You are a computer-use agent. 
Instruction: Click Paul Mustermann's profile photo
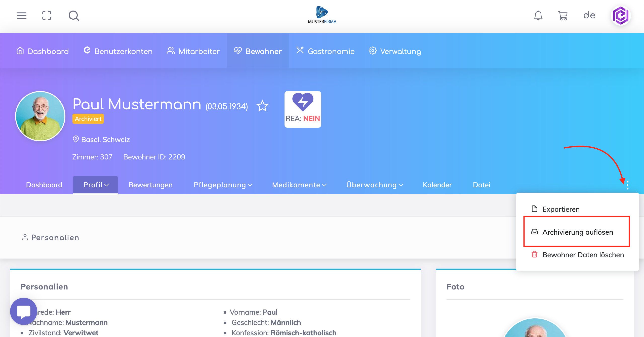coord(40,116)
